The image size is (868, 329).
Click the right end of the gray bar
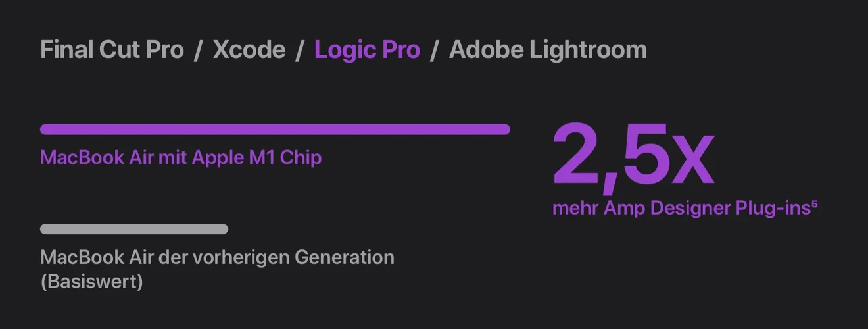[x=224, y=230]
